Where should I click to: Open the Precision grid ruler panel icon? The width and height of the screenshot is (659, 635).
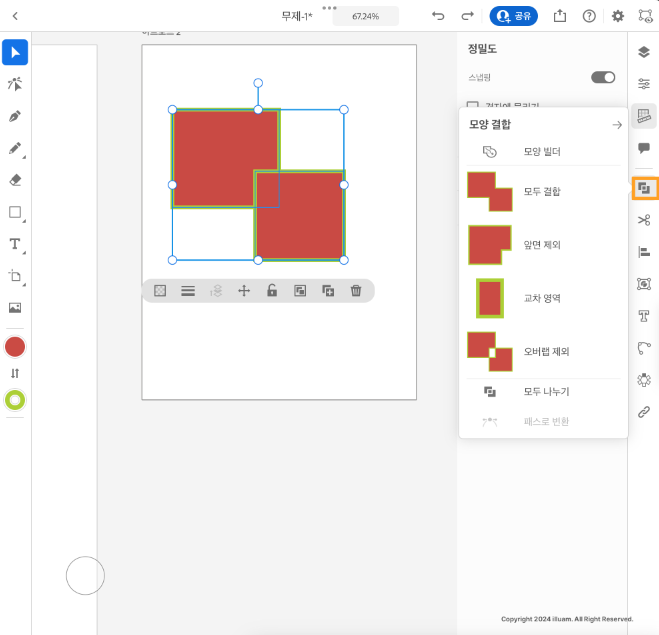click(x=644, y=116)
